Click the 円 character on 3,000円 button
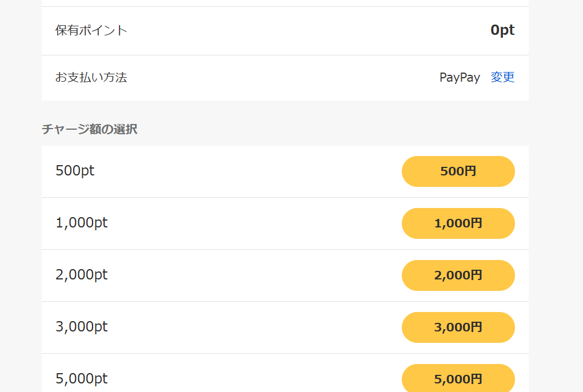583x392 pixels. (476, 327)
